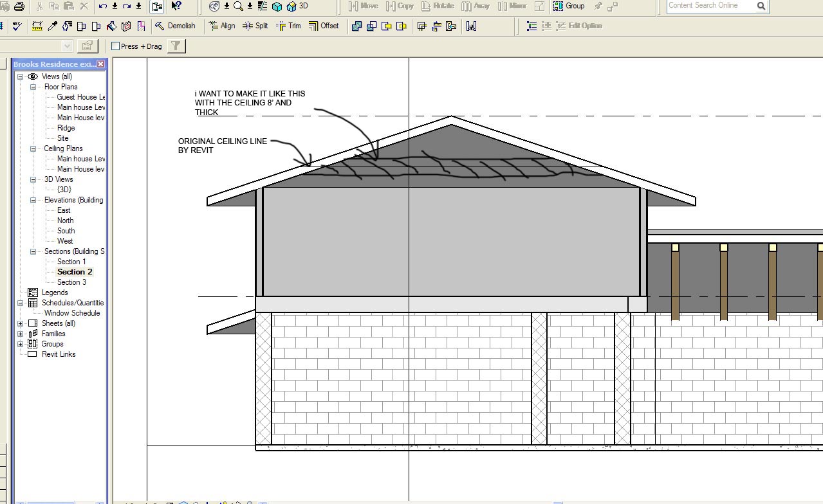The height and width of the screenshot is (504, 823).
Task: Click the zoom magnifier icon
Action: pos(238,6)
